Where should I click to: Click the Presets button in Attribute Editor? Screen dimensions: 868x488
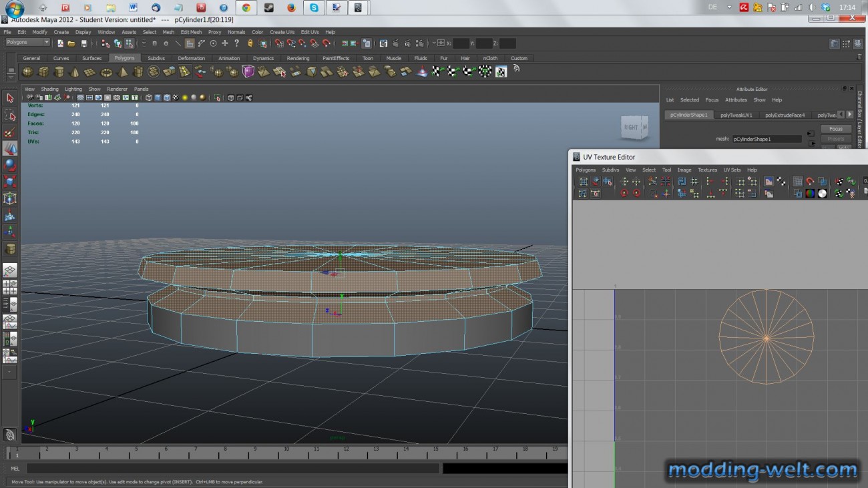point(835,139)
